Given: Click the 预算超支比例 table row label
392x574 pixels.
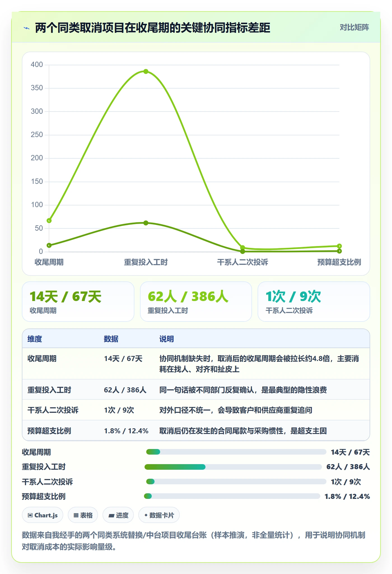Looking at the screenshot, I should [x=49, y=431].
